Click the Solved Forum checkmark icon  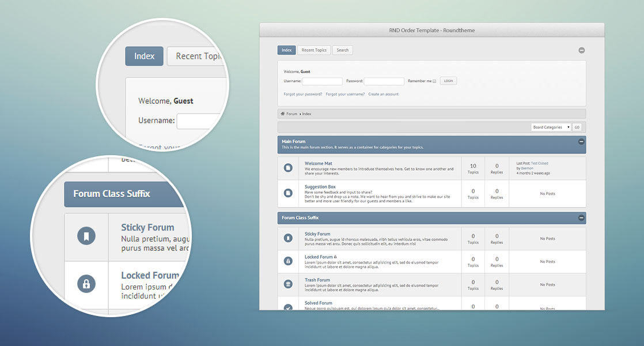point(289,307)
